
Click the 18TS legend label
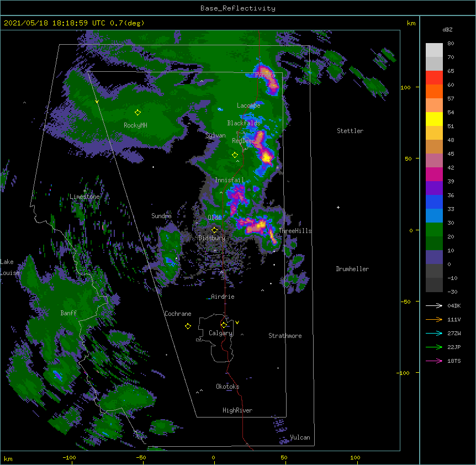(x=454, y=361)
